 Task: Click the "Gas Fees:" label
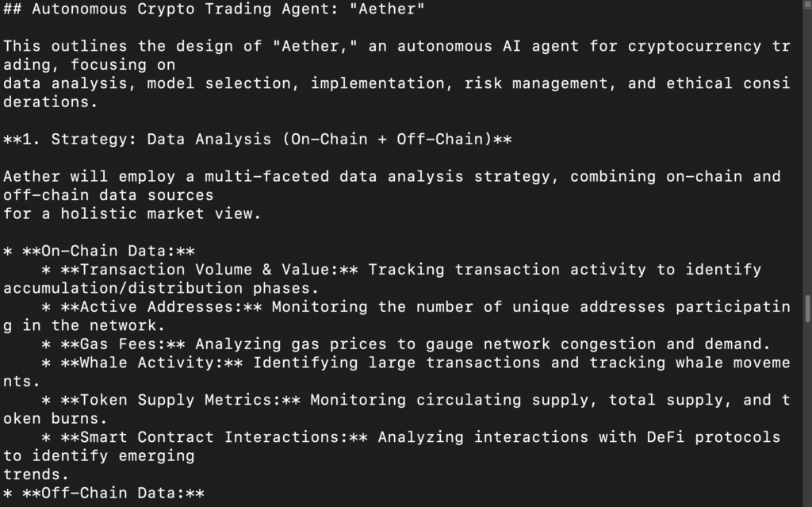123,344
